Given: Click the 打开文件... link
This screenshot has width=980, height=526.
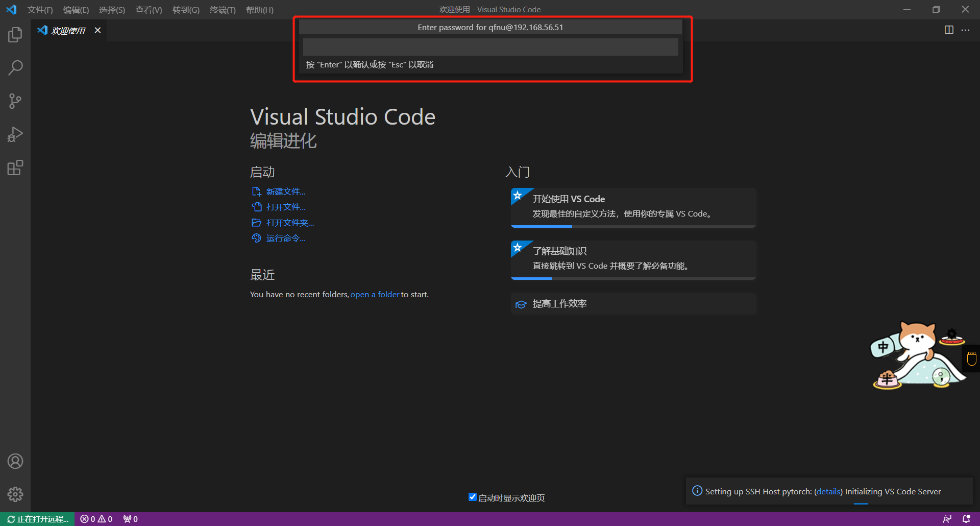Looking at the screenshot, I should [286, 207].
